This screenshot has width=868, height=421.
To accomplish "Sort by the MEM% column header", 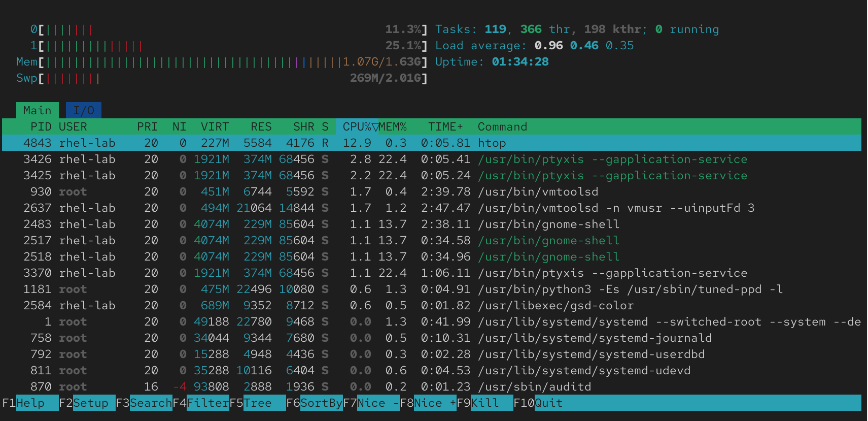I will point(393,126).
